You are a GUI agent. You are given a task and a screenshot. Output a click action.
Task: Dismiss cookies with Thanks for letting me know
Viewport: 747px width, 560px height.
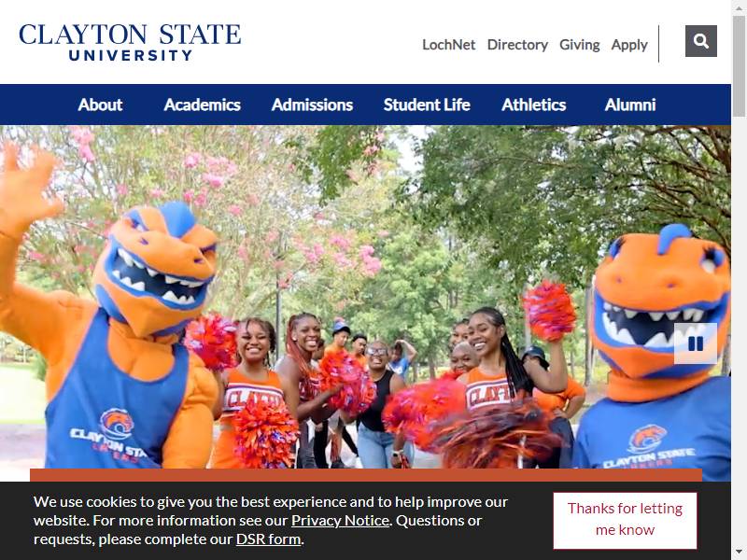click(x=625, y=521)
